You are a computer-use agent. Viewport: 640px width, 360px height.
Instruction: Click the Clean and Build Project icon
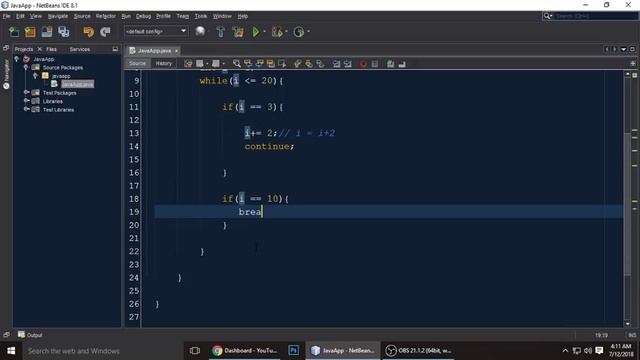238,32
